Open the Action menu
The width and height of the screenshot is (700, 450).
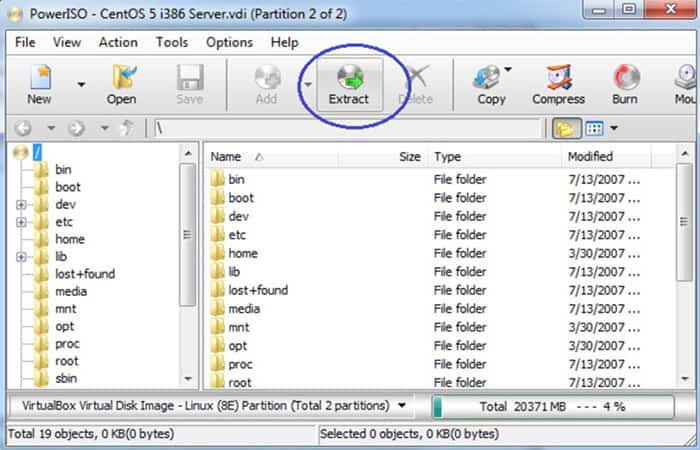coord(118,42)
